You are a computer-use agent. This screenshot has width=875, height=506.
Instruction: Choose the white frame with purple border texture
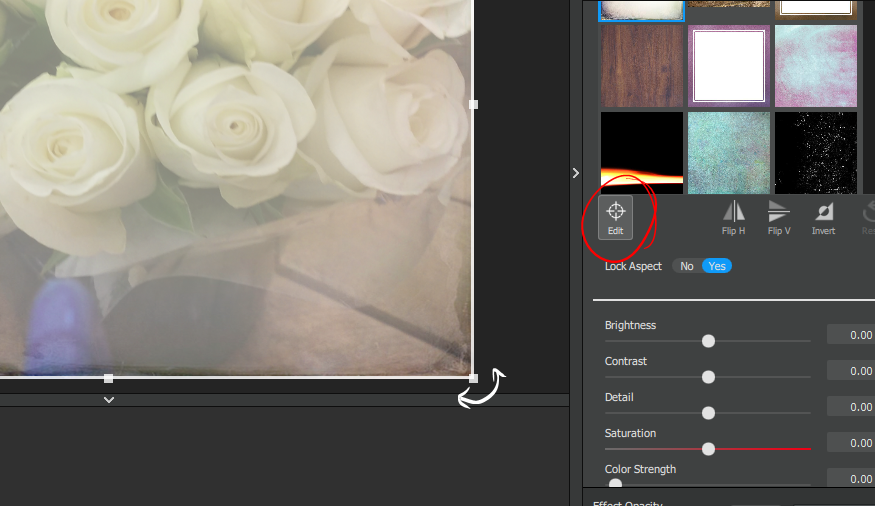729,66
